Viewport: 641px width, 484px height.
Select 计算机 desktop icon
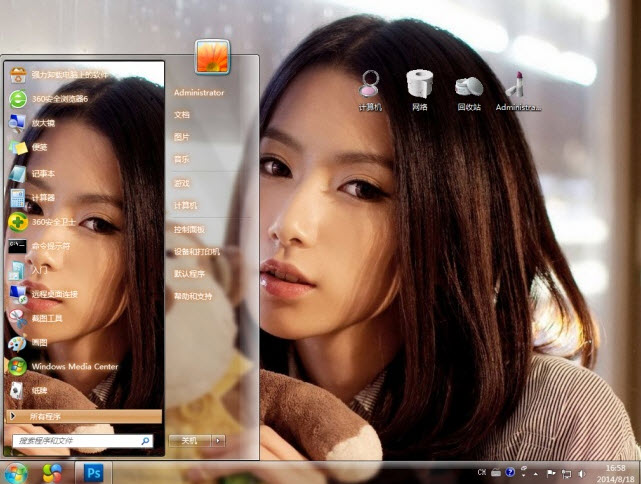point(370,88)
